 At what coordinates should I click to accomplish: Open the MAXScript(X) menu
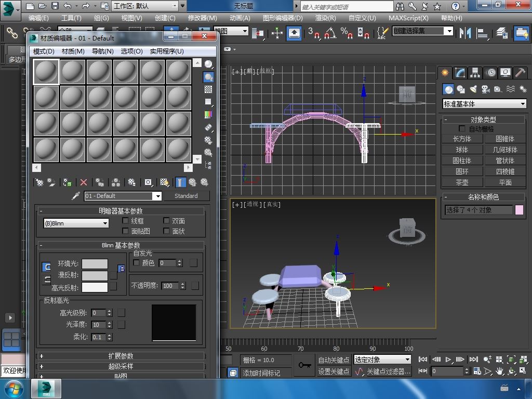coord(408,18)
